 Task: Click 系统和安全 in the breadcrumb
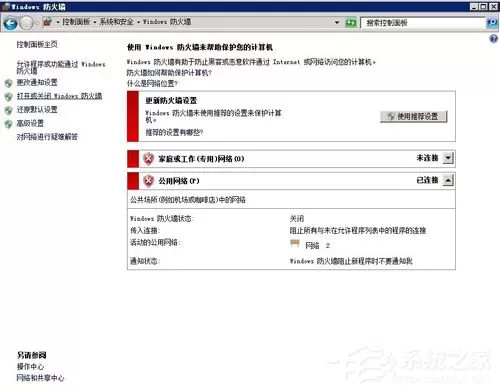coord(116,22)
